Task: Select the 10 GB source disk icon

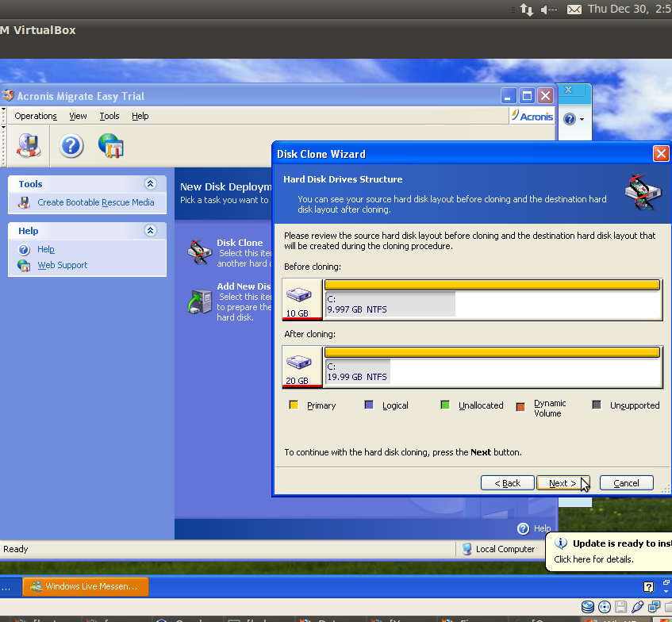Action: point(299,294)
